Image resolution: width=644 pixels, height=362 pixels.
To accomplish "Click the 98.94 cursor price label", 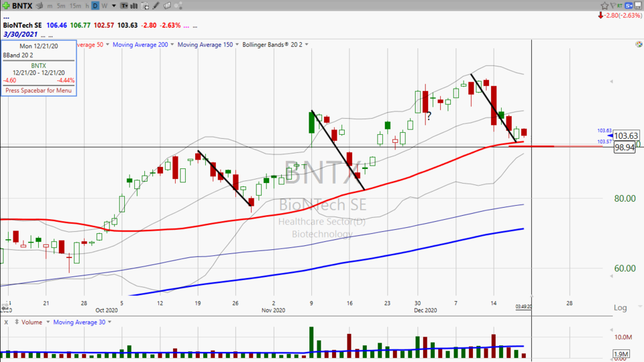I will pos(625,147).
